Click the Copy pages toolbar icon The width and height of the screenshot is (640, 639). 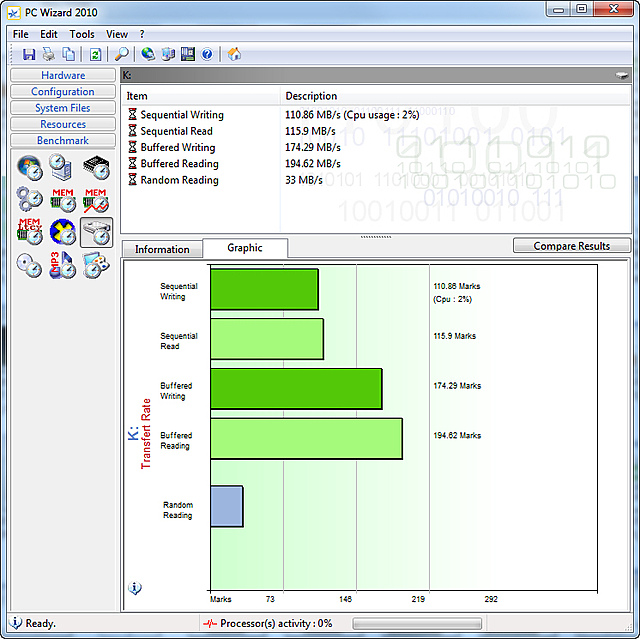coord(68,54)
